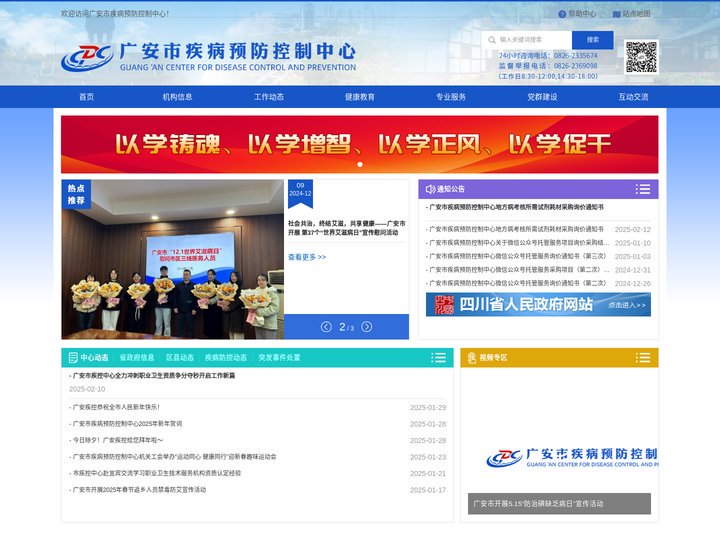Go to previous hot news slide
The height and width of the screenshot is (540, 720).
point(326,327)
